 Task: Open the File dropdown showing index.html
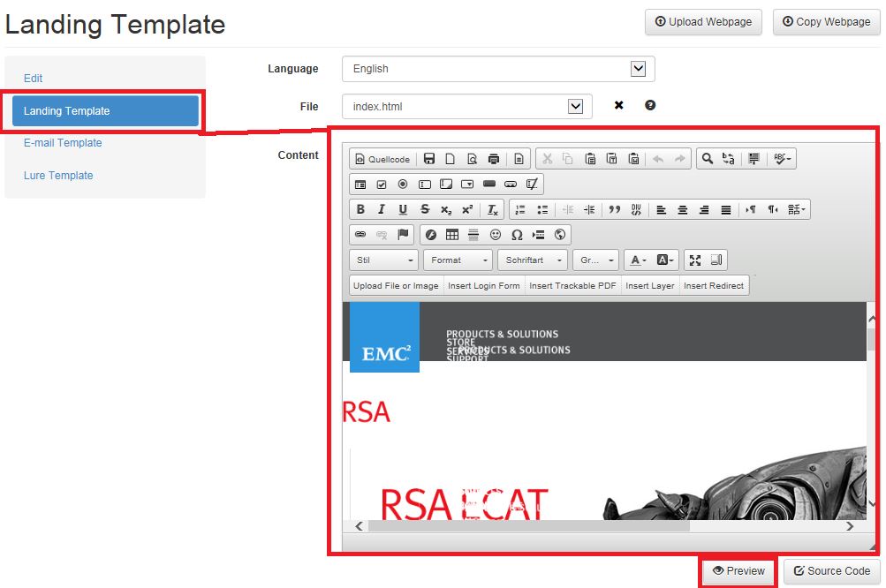466,106
